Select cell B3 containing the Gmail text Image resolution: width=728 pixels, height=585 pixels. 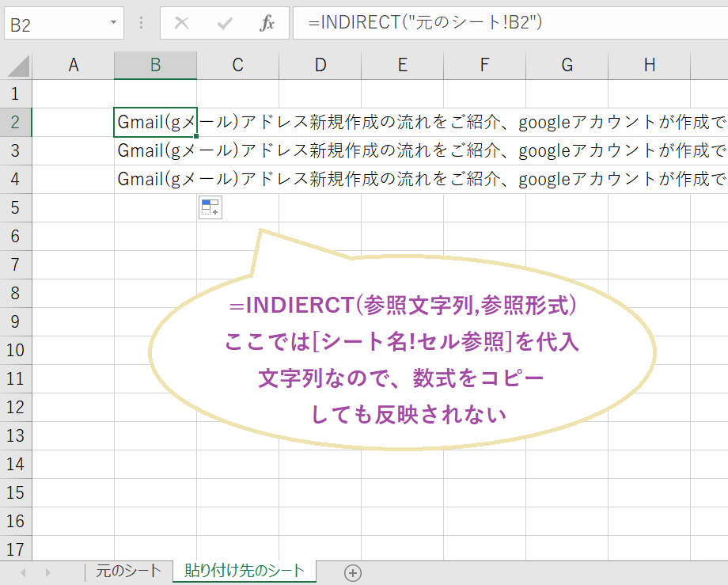(155, 150)
